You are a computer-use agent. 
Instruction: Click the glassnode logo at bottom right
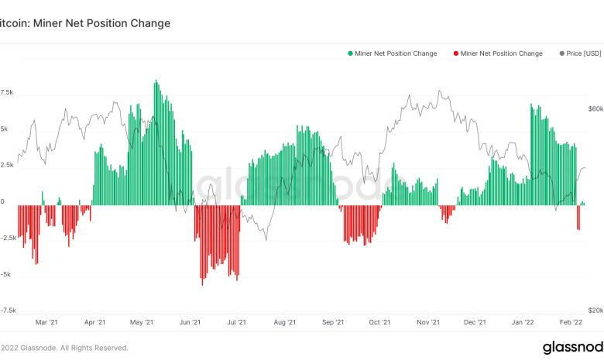click(x=572, y=347)
